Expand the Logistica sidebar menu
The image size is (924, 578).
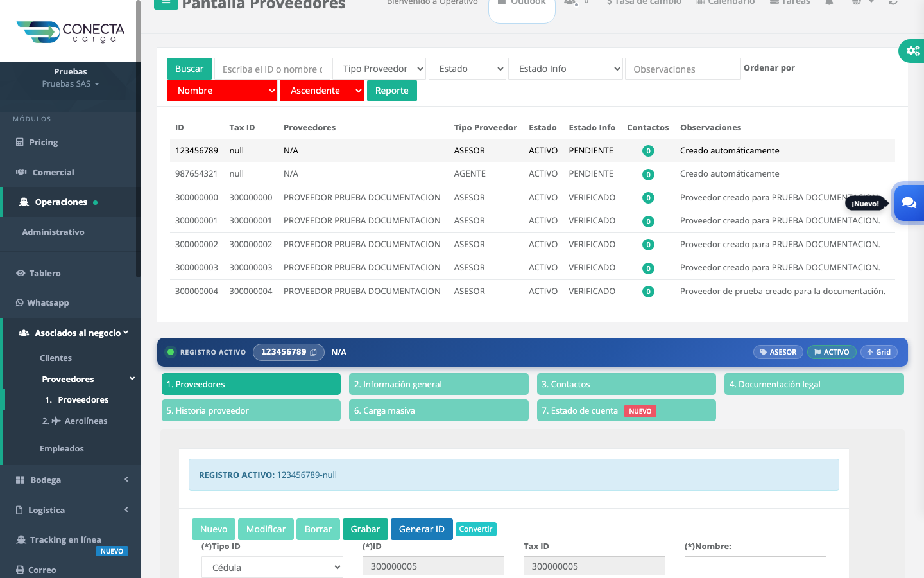71,510
